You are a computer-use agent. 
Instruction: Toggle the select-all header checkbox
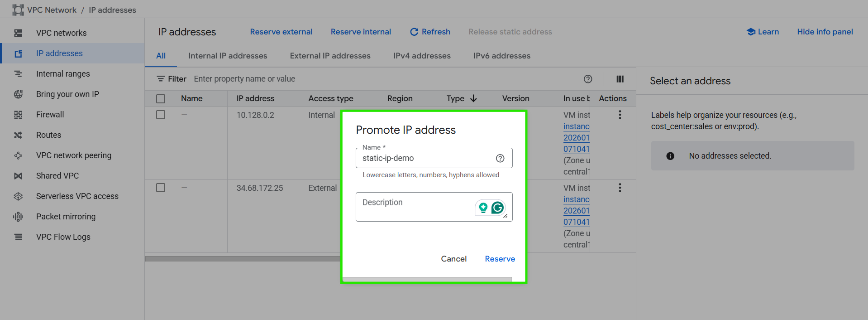[161, 99]
